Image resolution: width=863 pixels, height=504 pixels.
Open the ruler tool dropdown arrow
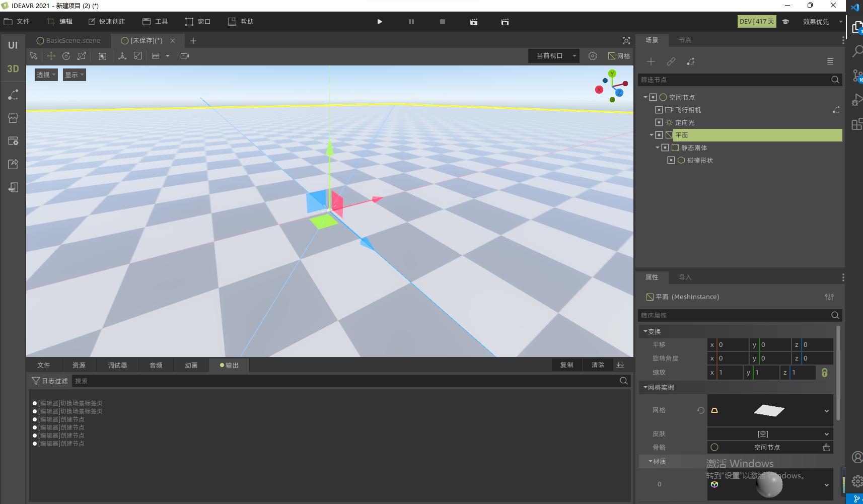tap(168, 56)
